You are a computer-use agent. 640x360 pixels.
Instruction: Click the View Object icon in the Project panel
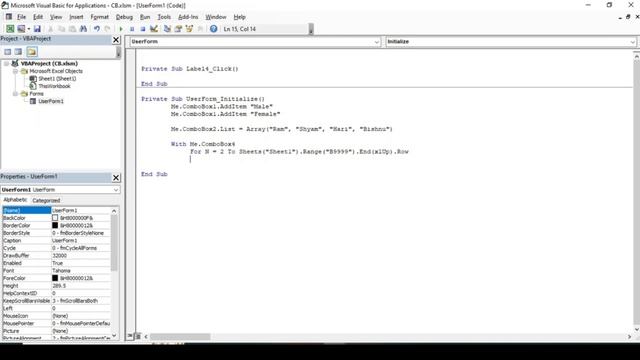click(18, 52)
